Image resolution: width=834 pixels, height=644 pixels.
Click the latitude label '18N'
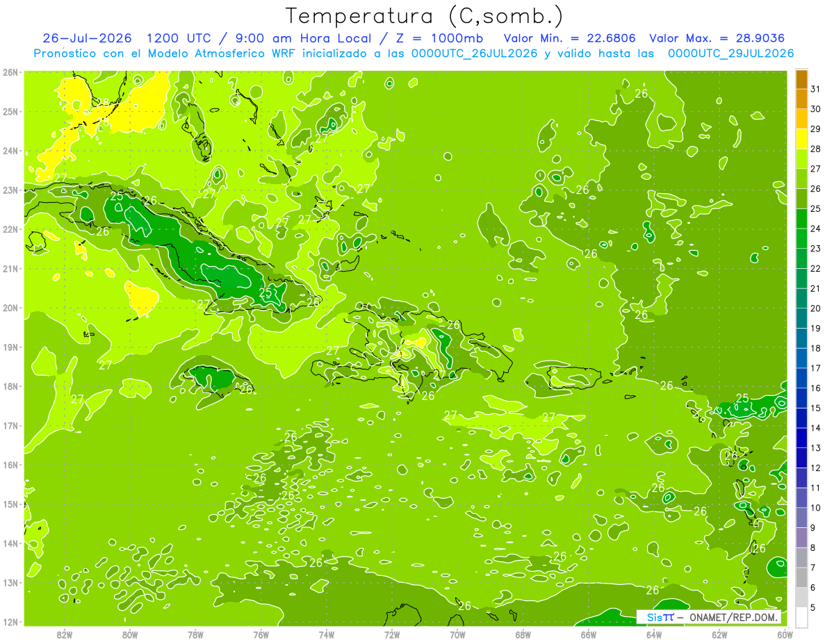pyautogui.click(x=10, y=386)
